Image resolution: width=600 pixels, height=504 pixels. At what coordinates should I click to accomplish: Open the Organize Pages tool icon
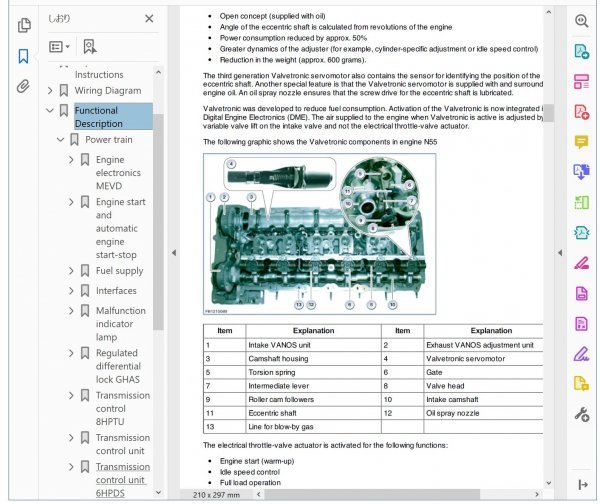click(582, 82)
